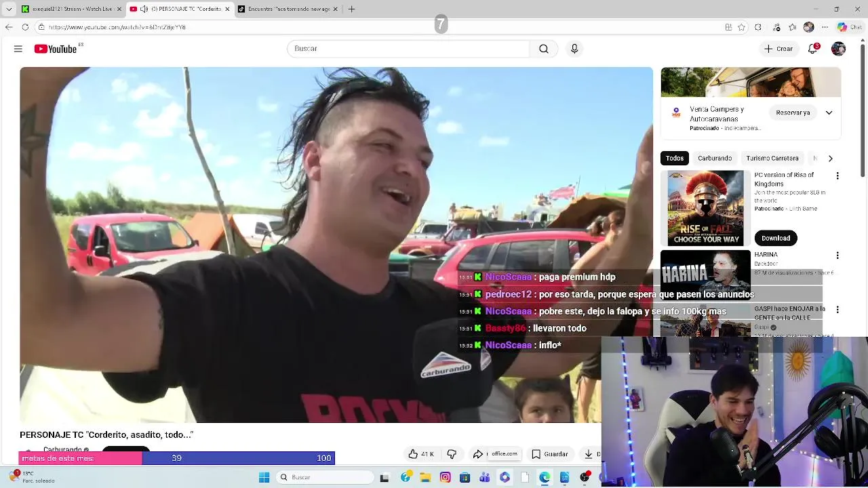Dislike the video with the thumbs-down icon
The width and height of the screenshot is (868, 488).
(x=452, y=454)
